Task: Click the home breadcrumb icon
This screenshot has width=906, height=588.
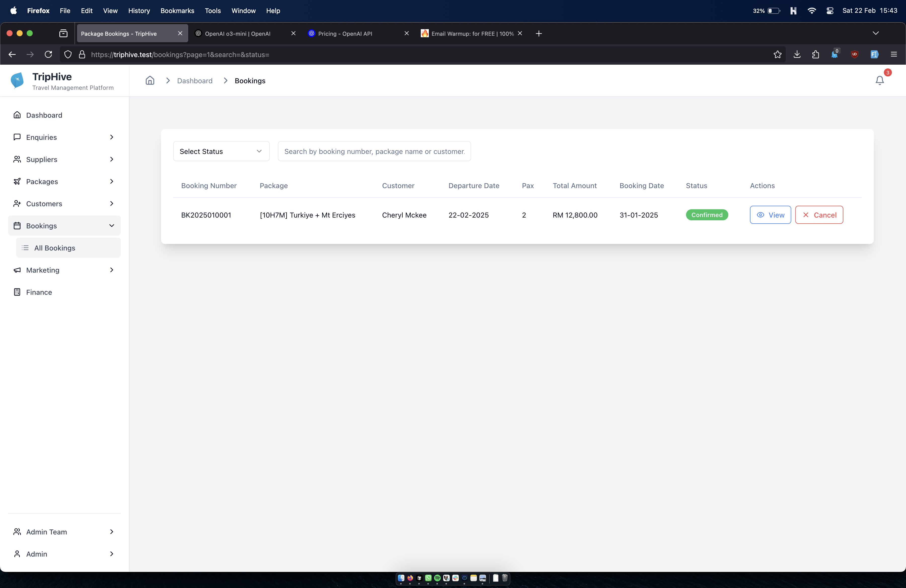Action: click(x=150, y=81)
